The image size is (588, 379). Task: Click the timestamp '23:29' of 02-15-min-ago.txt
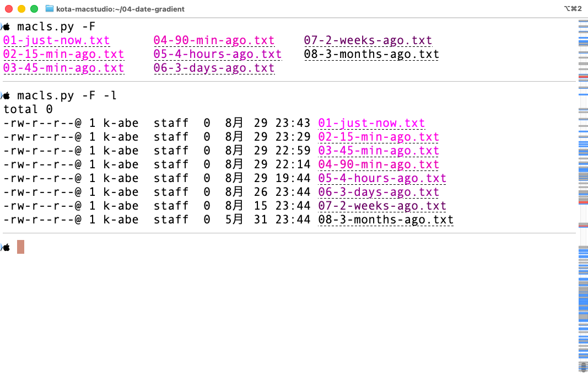click(293, 137)
